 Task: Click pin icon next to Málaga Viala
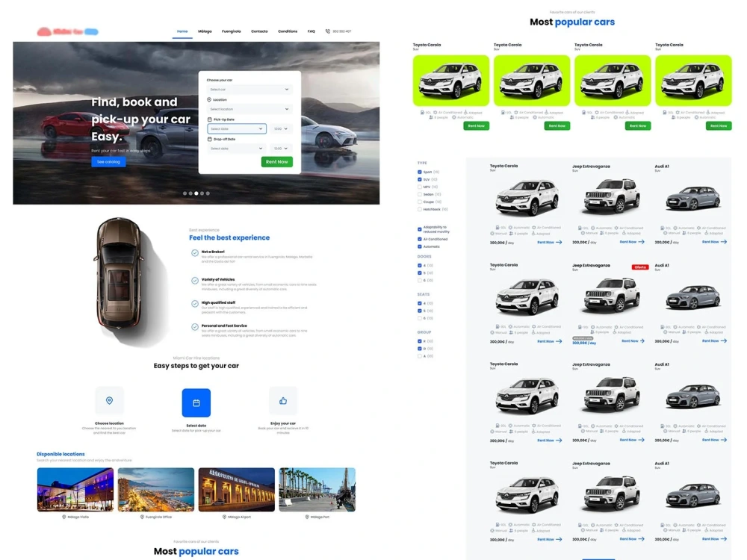coord(63,517)
